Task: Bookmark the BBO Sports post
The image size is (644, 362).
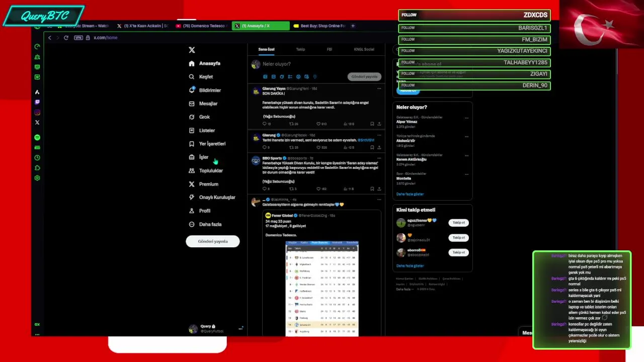Action: [372, 189]
